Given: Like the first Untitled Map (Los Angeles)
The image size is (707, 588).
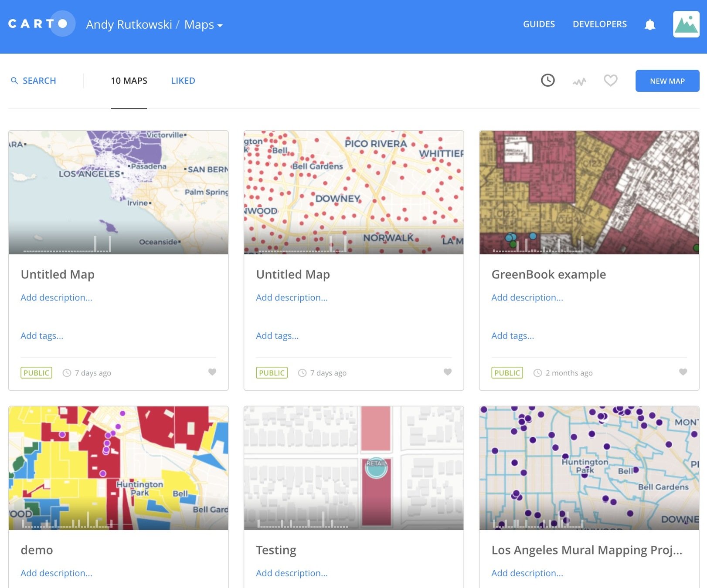Looking at the screenshot, I should tap(212, 372).
